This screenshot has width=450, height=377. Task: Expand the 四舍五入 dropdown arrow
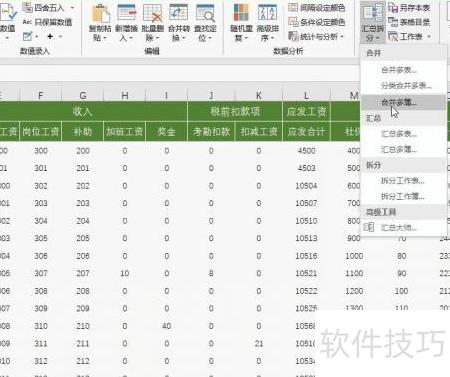pos(72,8)
